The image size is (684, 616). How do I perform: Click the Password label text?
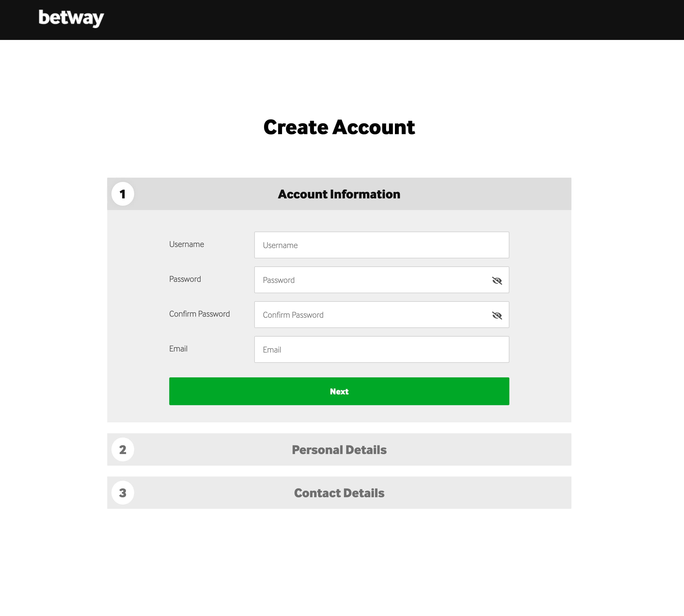(x=185, y=279)
